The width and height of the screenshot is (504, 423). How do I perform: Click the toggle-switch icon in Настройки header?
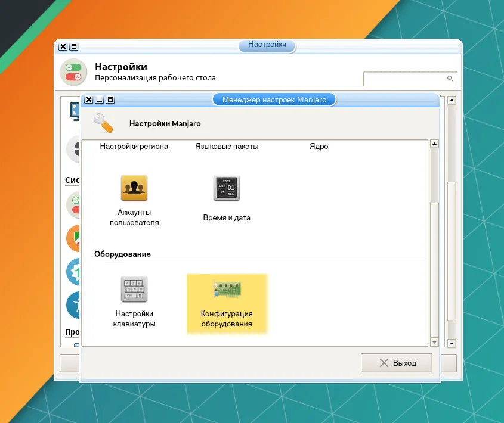click(x=73, y=72)
